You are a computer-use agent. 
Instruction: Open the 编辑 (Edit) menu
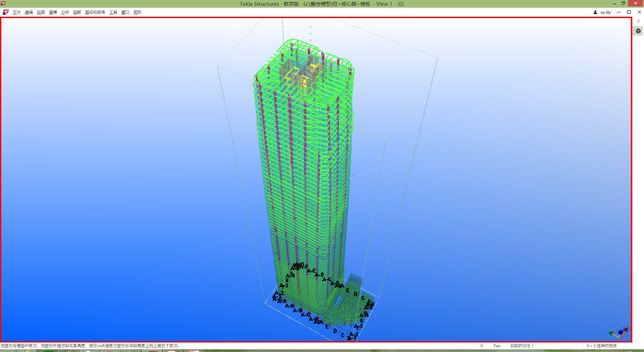(x=29, y=12)
